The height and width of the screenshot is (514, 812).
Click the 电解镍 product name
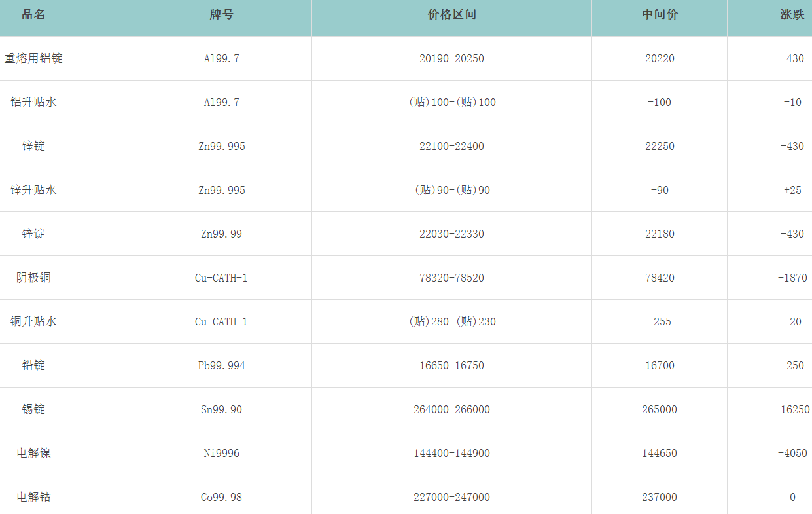pyautogui.click(x=33, y=453)
